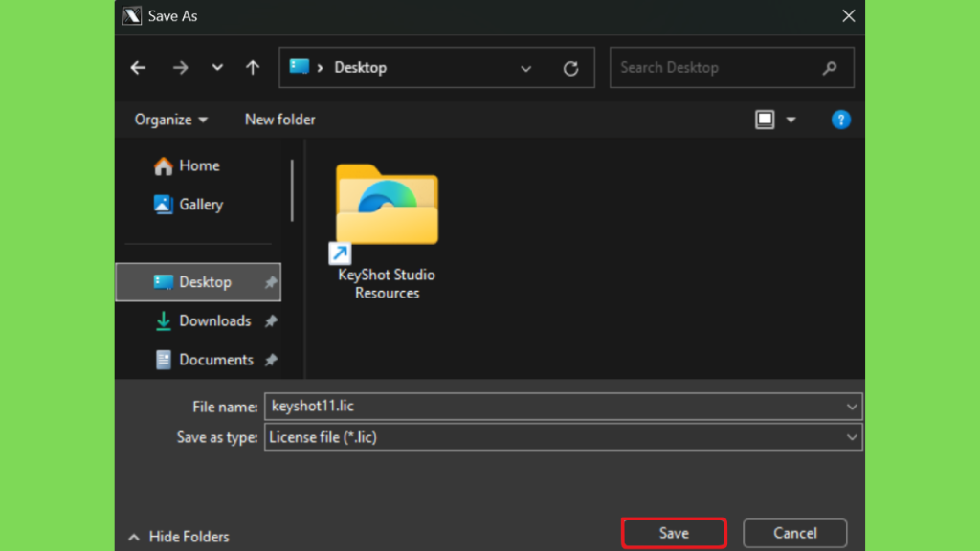Click the chevron before Desktop in address bar
Screen dimensions: 980x551
[320, 68]
